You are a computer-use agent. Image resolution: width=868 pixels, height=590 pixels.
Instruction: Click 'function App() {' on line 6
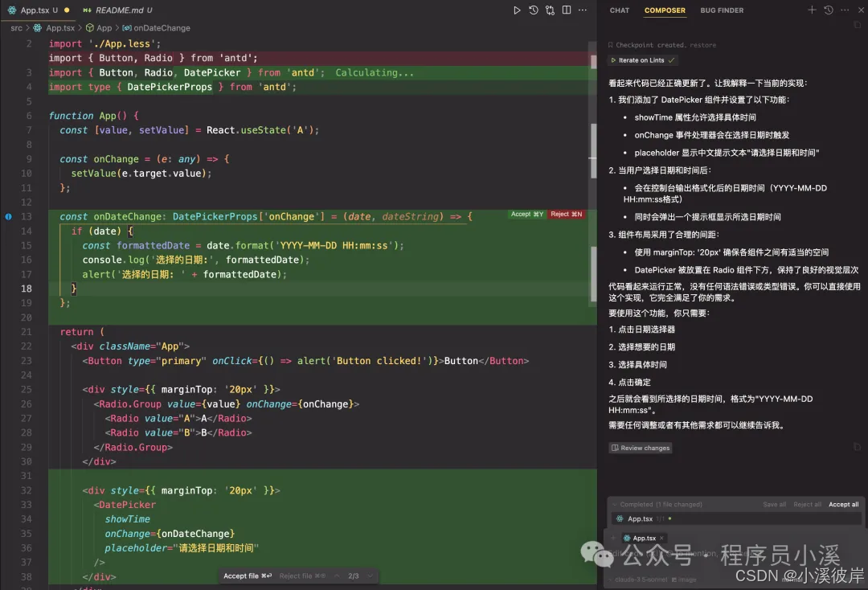[x=93, y=116]
